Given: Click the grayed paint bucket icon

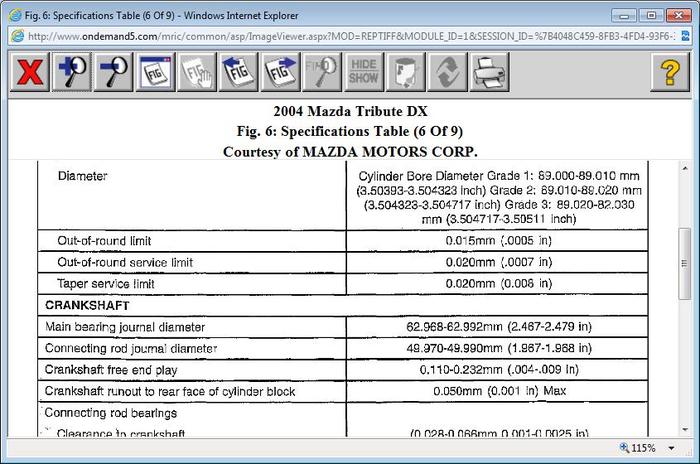Looking at the screenshot, I should [x=405, y=72].
